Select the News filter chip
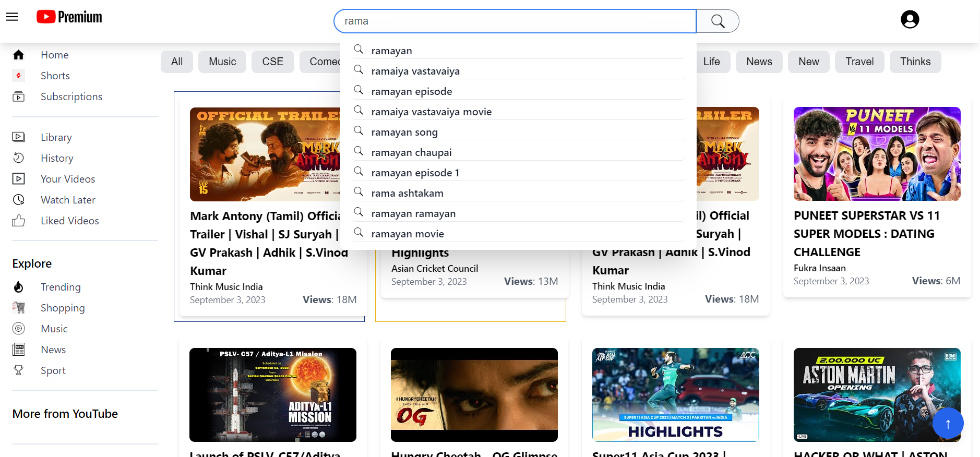The height and width of the screenshot is (457, 980). coord(759,62)
